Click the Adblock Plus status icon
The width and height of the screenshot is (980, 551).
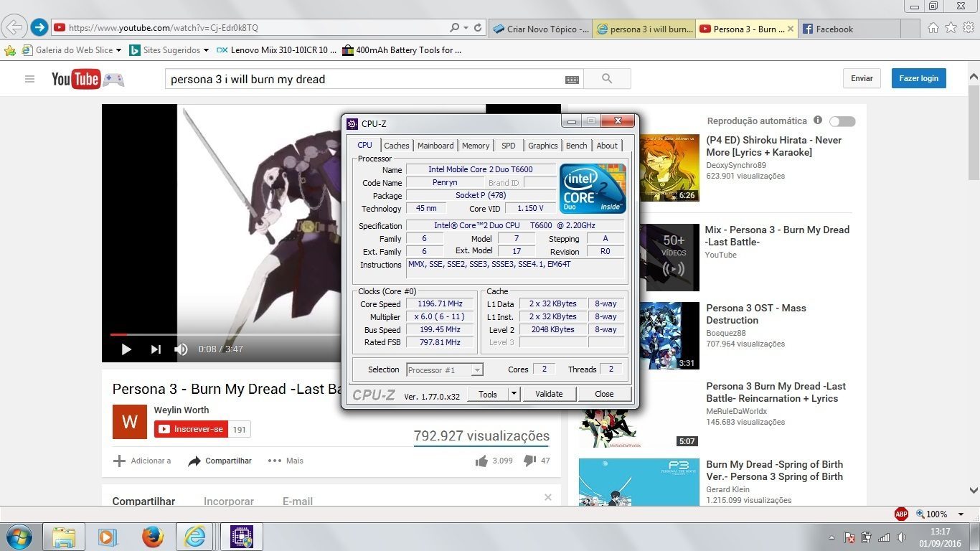pos(901,514)
